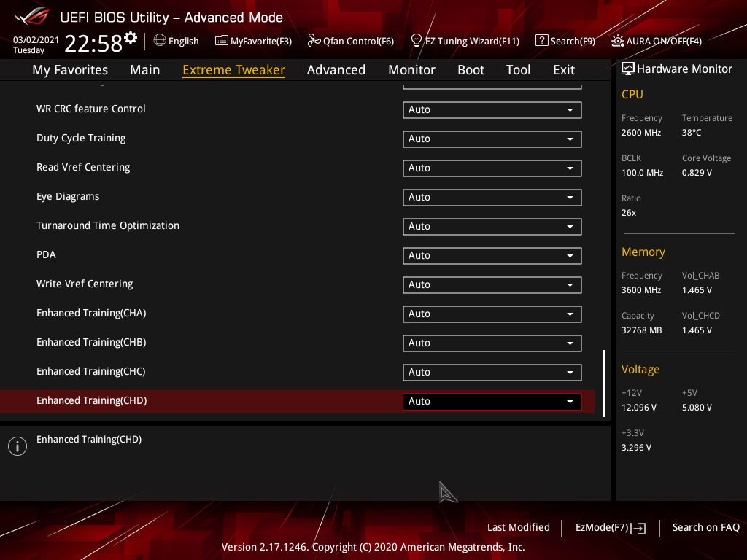The height and width of the screenshot is (560, 747).
Task: Open Turnaround Time Optimization dropdown
Action: (492, 226)
